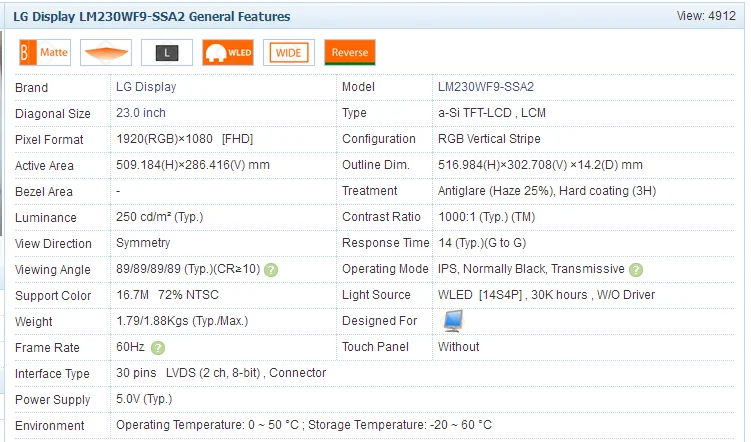Click the 'View: 4912' counter
Viewport: 751px width, 442px height.
tap(706, 16)
